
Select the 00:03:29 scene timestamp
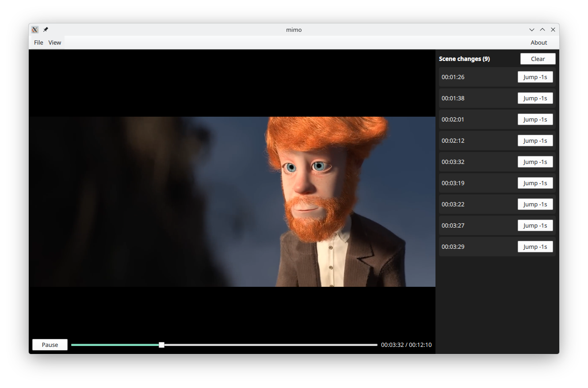click(x=453, y=247)
